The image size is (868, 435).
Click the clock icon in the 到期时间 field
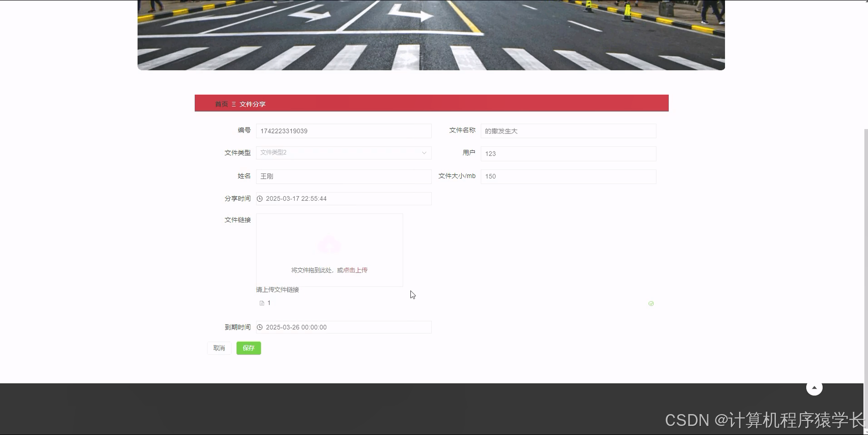pos(260,327)
